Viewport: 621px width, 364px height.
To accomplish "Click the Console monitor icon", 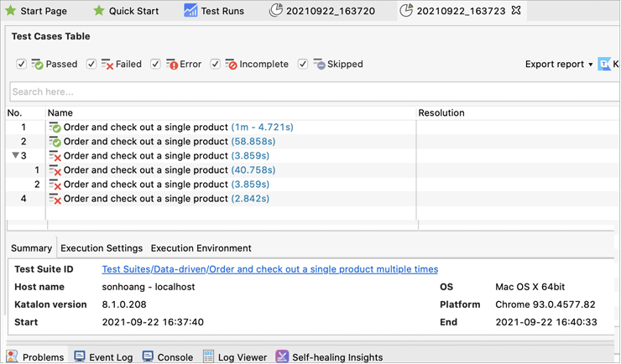I will coord(148,356).
